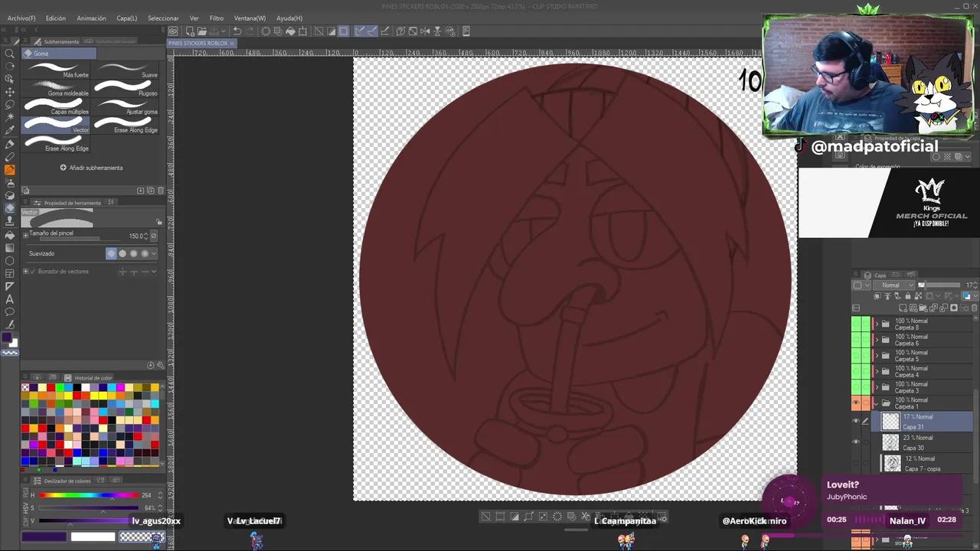Select the Pencil tool
980x551 pixels.
[x=10, y=157]
